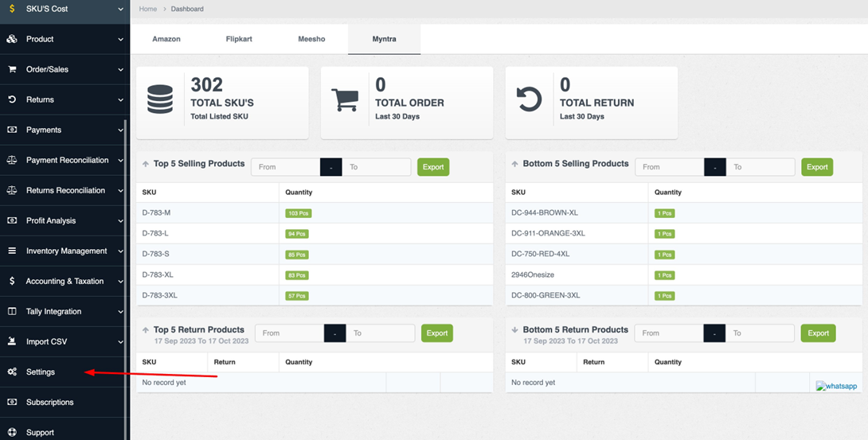Click the Order/Sales cart icon in sidebar
868x440 pixels.
click(x=12, y=70)
